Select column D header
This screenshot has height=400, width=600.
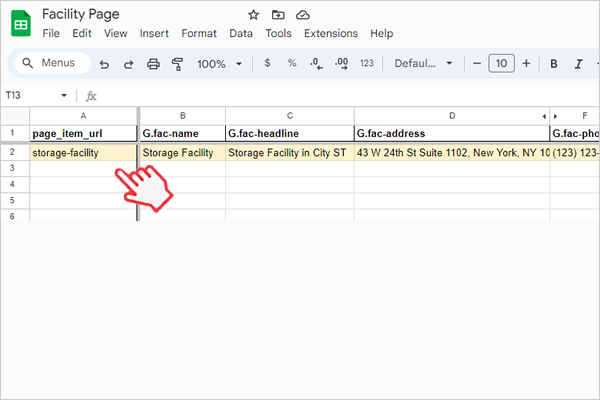tap(452, 116)
